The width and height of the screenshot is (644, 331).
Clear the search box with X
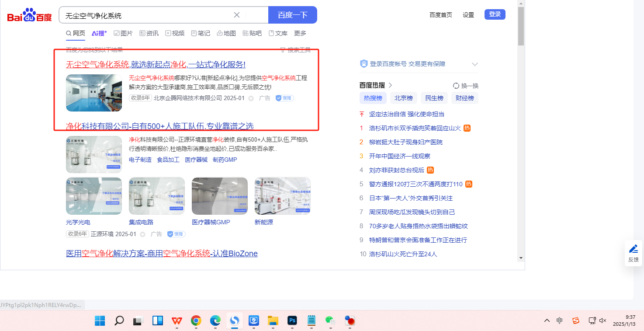(237, 15)
